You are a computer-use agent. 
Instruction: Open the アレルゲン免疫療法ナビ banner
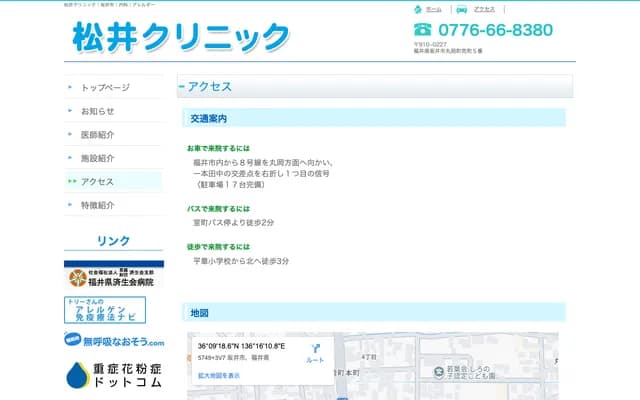105,309
